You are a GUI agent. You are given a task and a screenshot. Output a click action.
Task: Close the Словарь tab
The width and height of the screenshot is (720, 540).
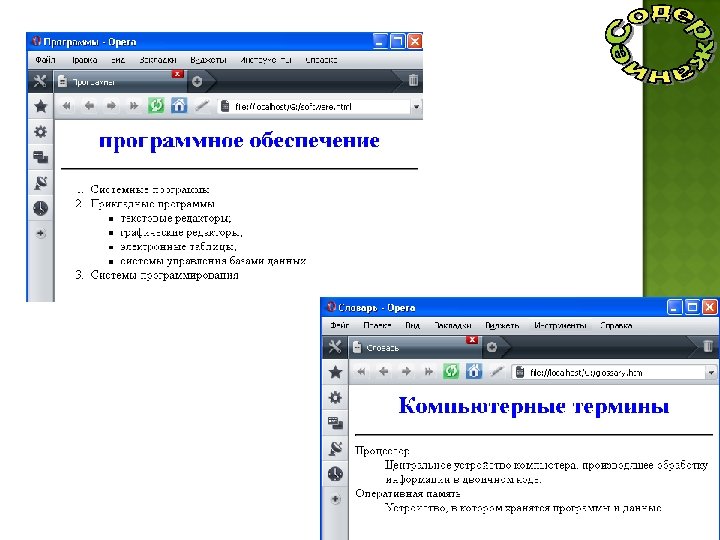click(x=472, y=339)
